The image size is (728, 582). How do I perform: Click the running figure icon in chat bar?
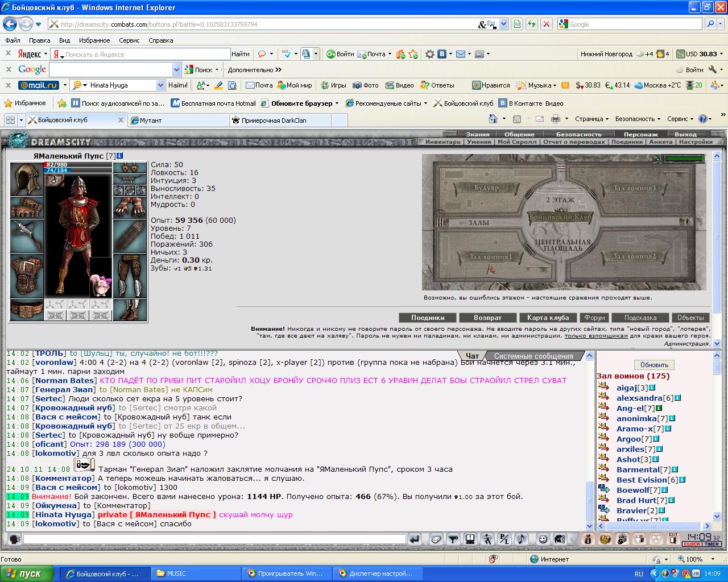point(487,539)
